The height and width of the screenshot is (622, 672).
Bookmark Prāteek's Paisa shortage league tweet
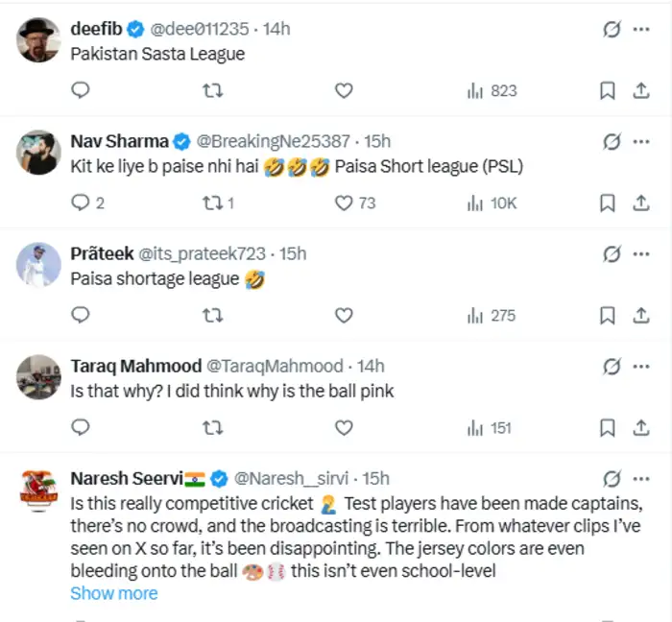(x=607, y=315)
